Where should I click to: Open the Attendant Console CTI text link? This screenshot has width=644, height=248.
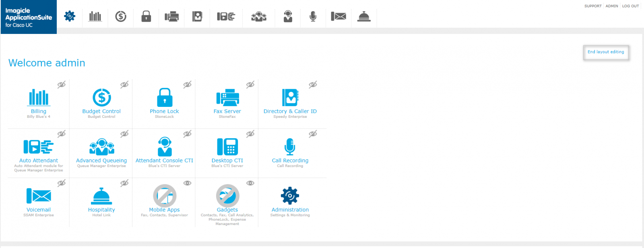coord(165,160)
